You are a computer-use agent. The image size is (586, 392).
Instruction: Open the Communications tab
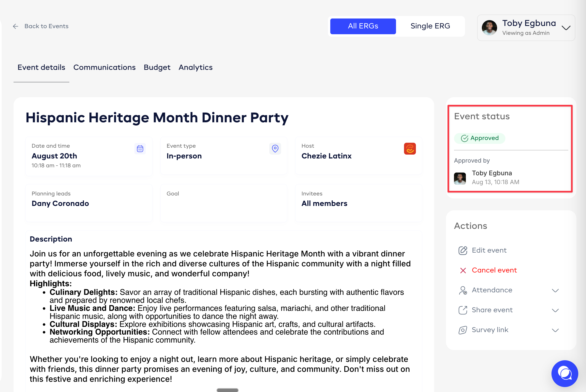pyautogui.click(x=104, y=67)
